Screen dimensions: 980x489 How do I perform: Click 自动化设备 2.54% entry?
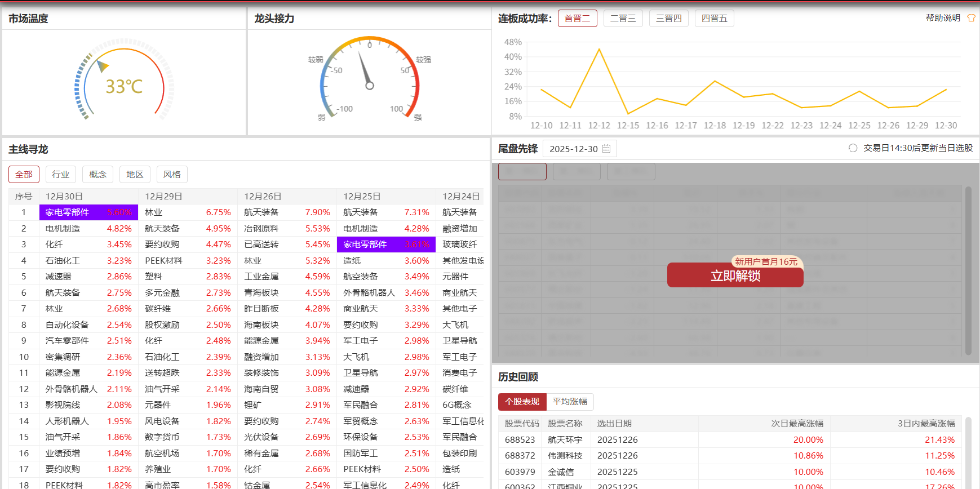point(88,325)
